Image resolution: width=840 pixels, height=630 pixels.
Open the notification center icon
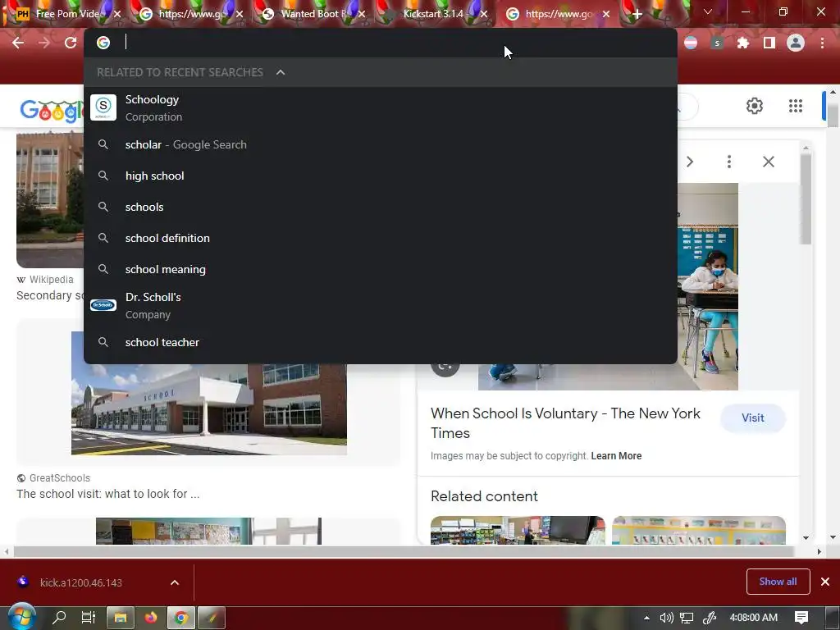coord(801,618)
